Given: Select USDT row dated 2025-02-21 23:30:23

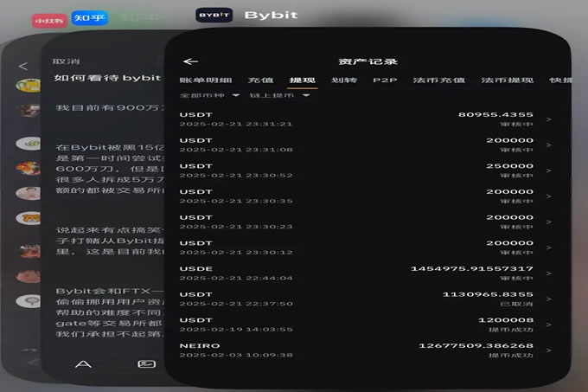Looking at the screenshot, I should [x=366, y=222].
